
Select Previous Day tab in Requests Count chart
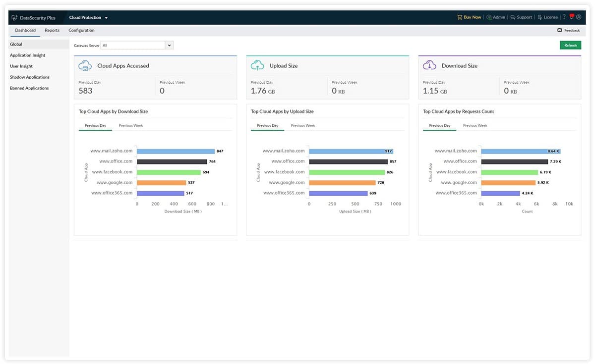(x=440, y=125)
